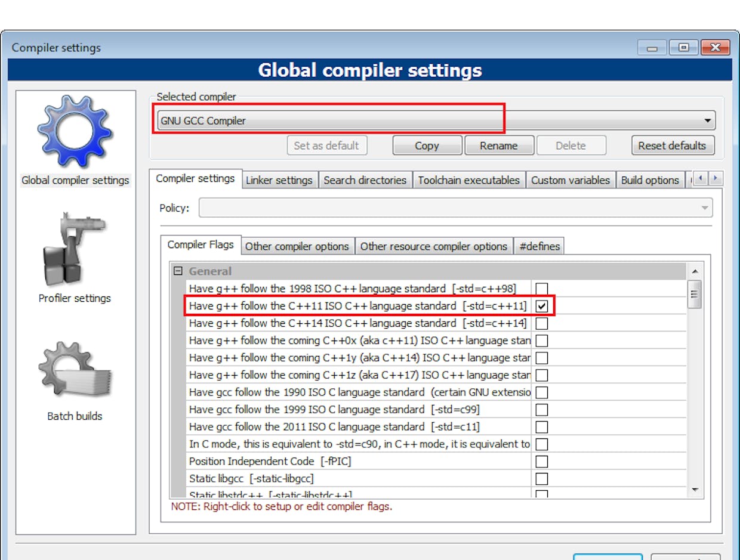The width and height of the screenshot is (740, 560).
Task: Enable the -std=c99 flag checkbox
Action: pos(542,410)
